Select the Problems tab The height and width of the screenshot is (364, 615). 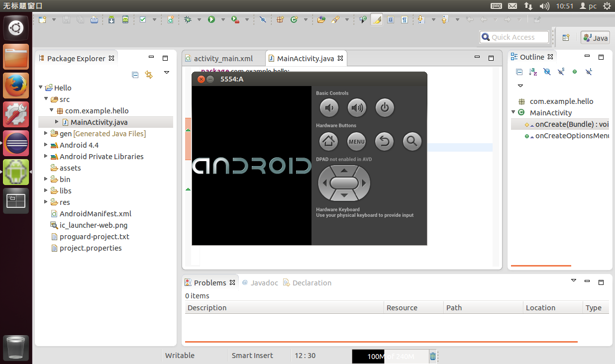210,282
